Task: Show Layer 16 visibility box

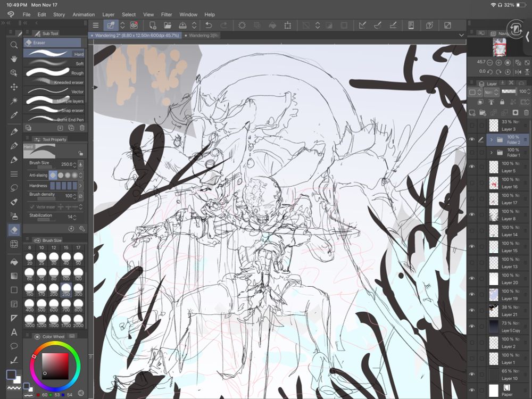Action: pos(472,183)
